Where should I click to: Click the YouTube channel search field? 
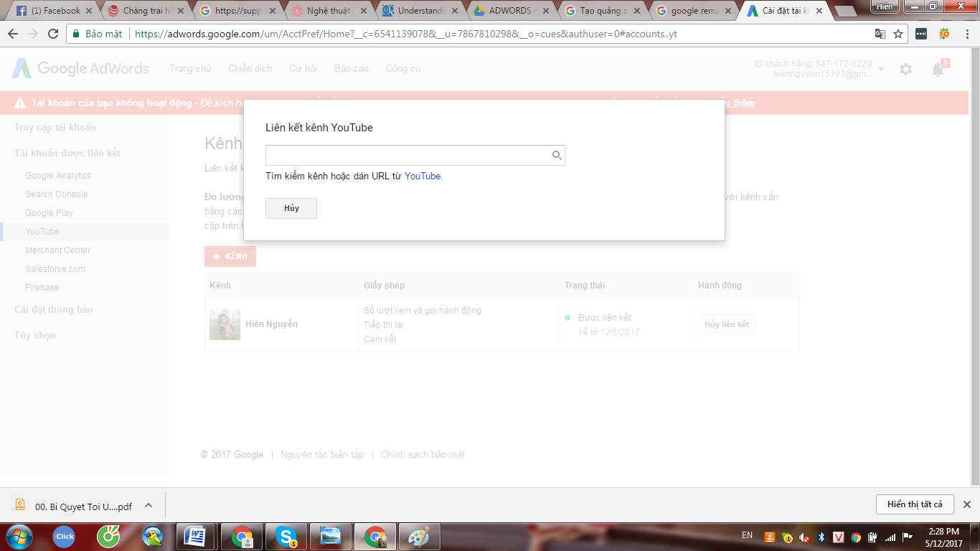(x=407, y=155)
